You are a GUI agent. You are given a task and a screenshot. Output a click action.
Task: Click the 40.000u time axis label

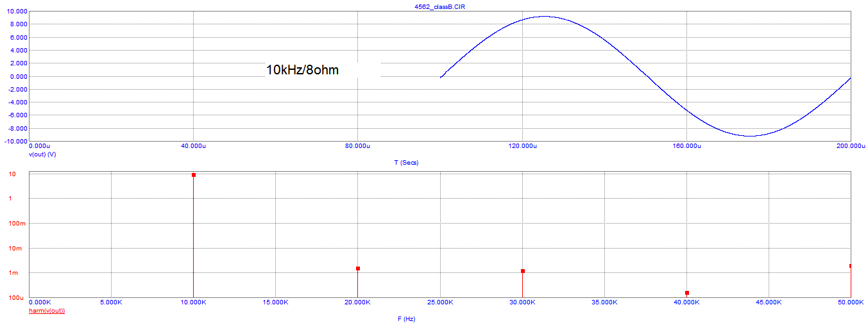[194, 147]
